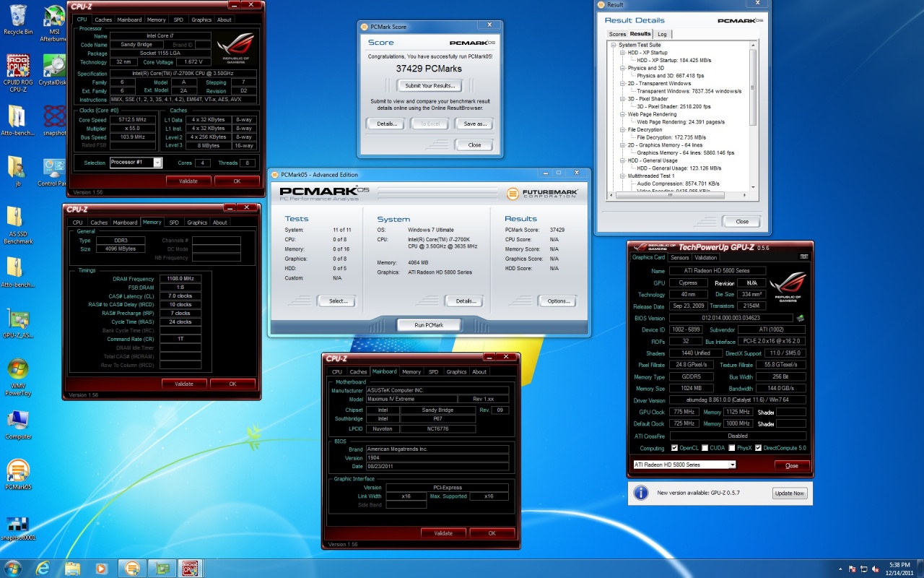Uncheck the OpenCL checkbox in GPU-Z
Image resolution: width=924 pixels, height=578 pixels.
click(x=674, y=448)
